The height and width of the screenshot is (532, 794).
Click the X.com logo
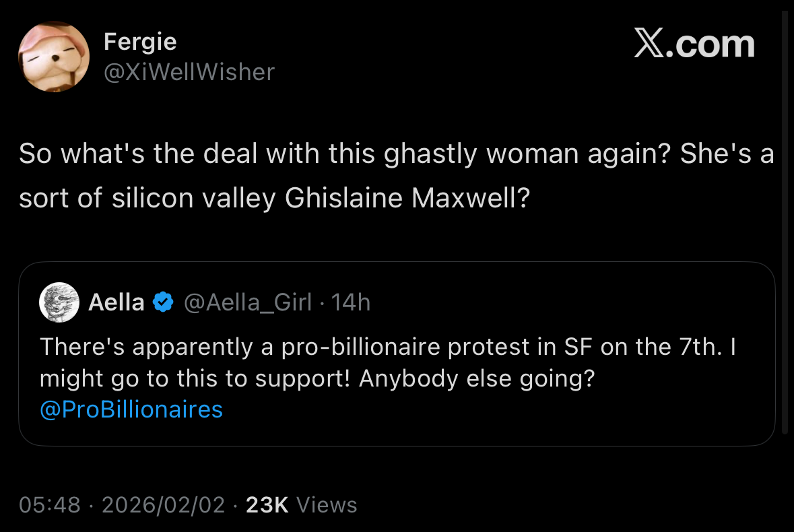pos(694,44)
